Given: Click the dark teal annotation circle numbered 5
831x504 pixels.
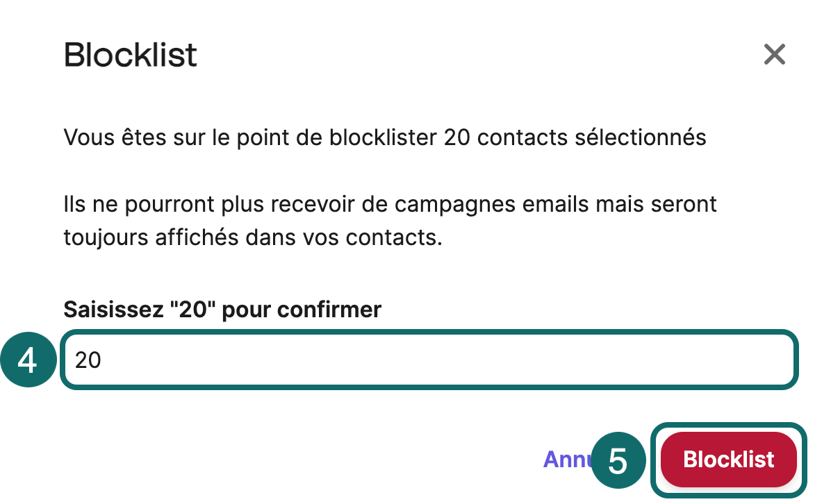Looking at the screenshot, I should pos(618,460).
